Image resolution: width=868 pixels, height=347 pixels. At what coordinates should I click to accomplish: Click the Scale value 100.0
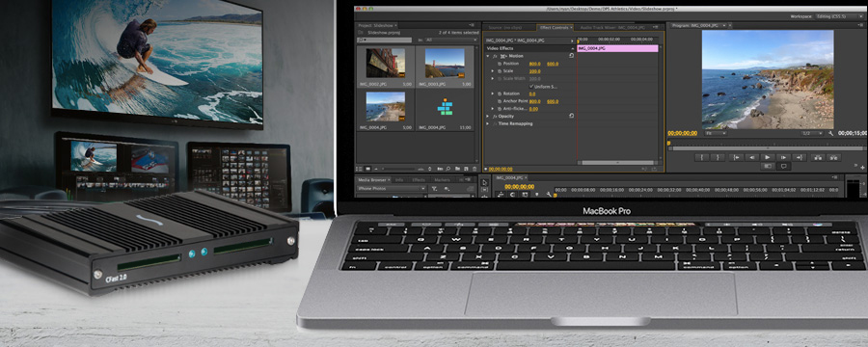(x=534, y=71)
